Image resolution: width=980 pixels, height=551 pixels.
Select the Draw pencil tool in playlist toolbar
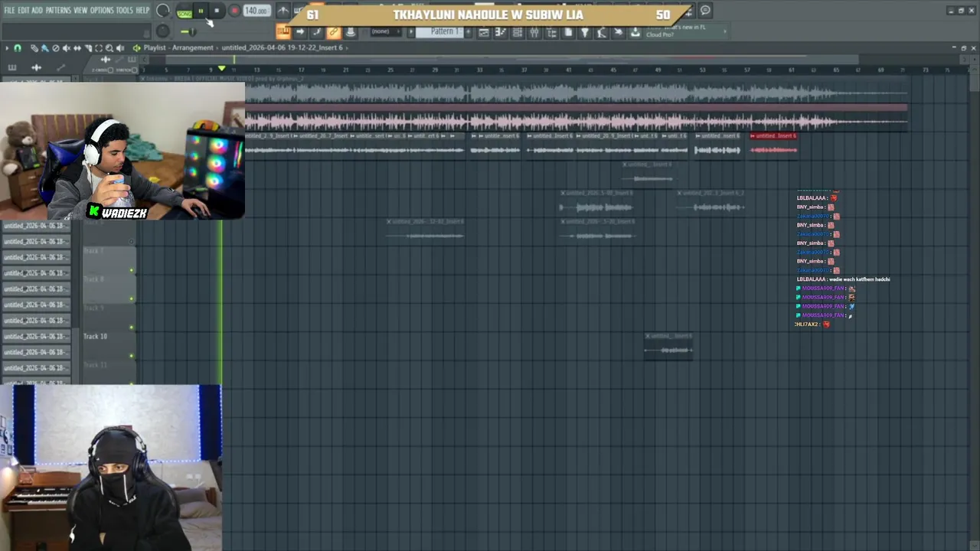(34, 47)
